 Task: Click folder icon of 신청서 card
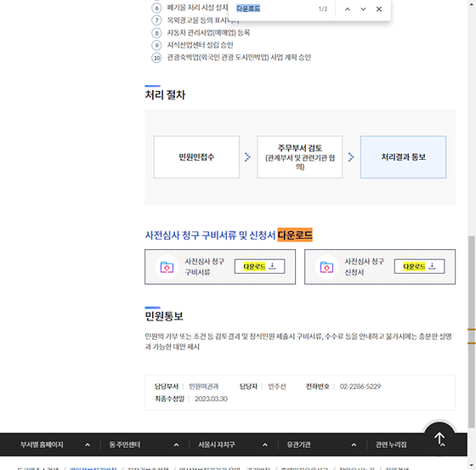coord(326,267)
